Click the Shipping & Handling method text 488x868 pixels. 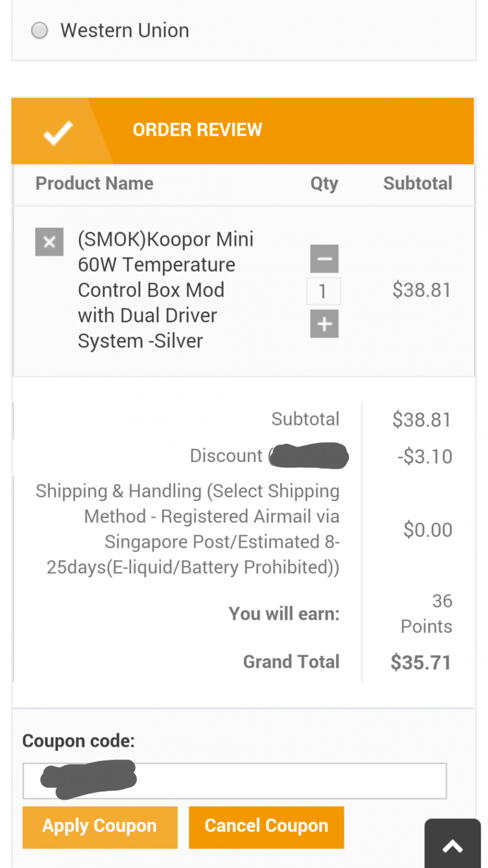192,529
